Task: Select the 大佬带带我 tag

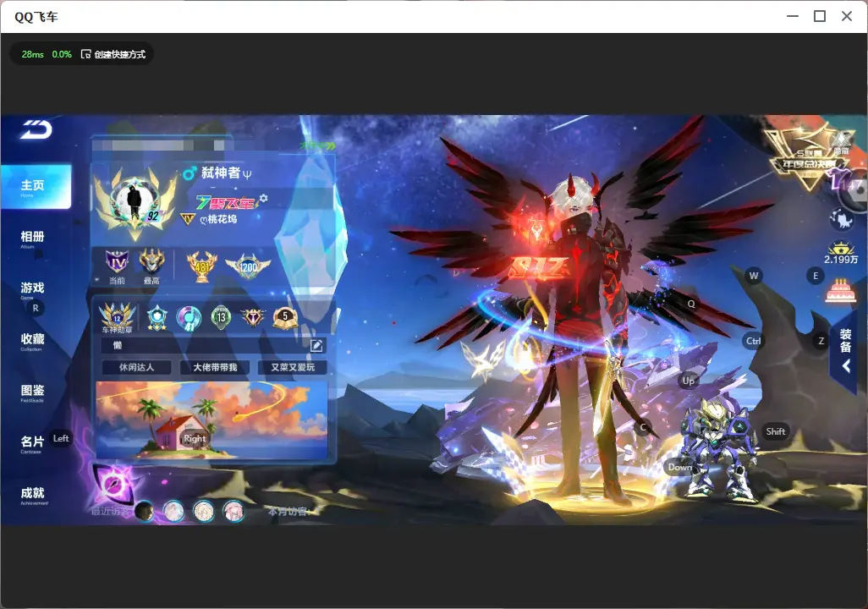Action: coord(215,368)
